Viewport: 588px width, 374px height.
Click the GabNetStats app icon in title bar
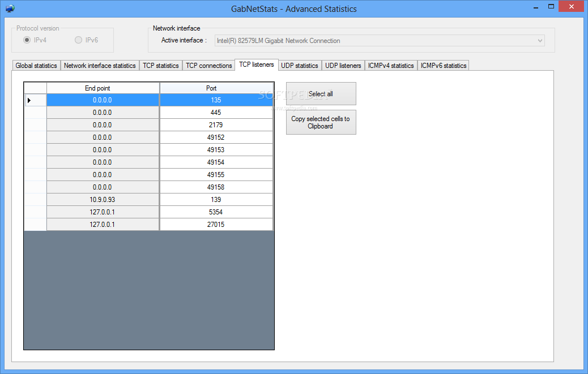pyautogui.click(x=10, y=8)
